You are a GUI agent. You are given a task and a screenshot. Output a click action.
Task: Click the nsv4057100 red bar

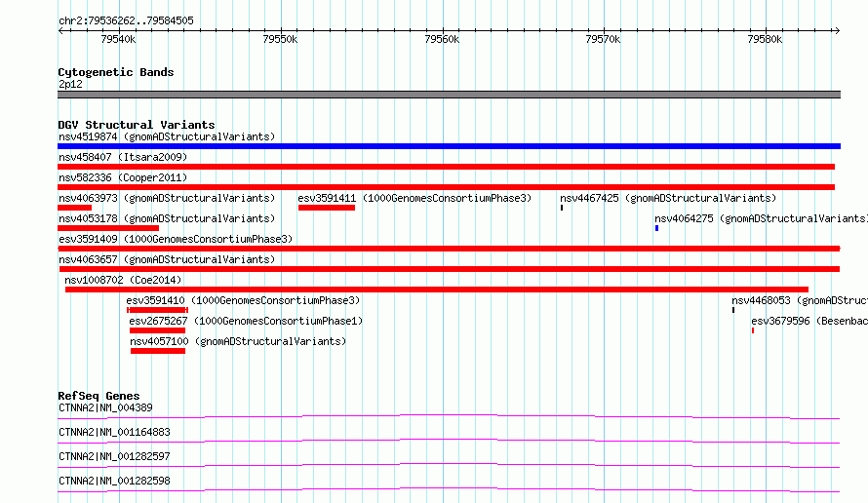click(158, 351)
